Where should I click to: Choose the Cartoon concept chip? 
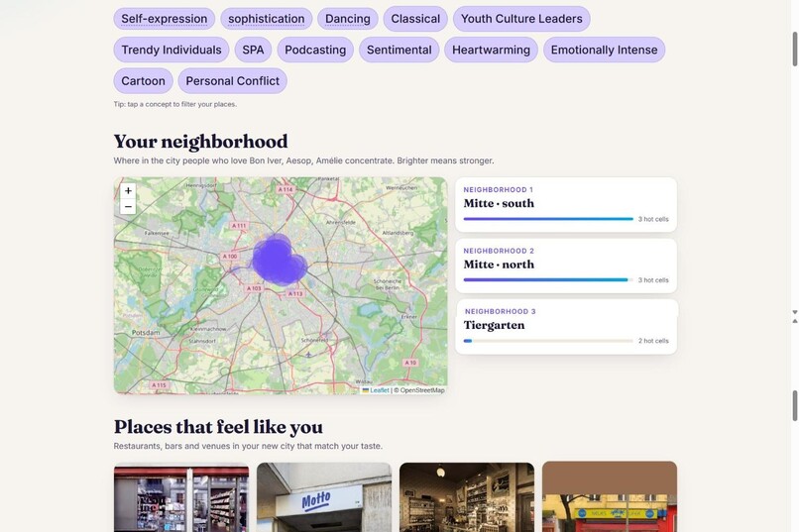[143, 81]
